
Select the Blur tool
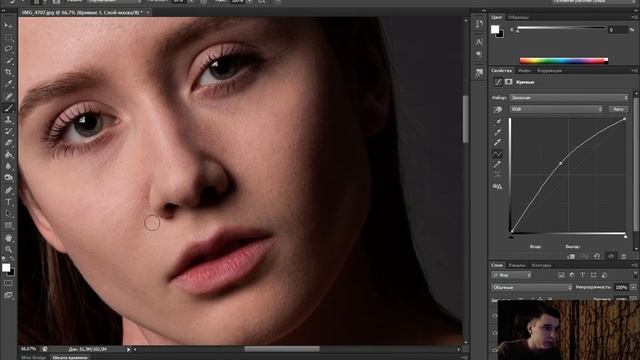(x=8, y=166)
